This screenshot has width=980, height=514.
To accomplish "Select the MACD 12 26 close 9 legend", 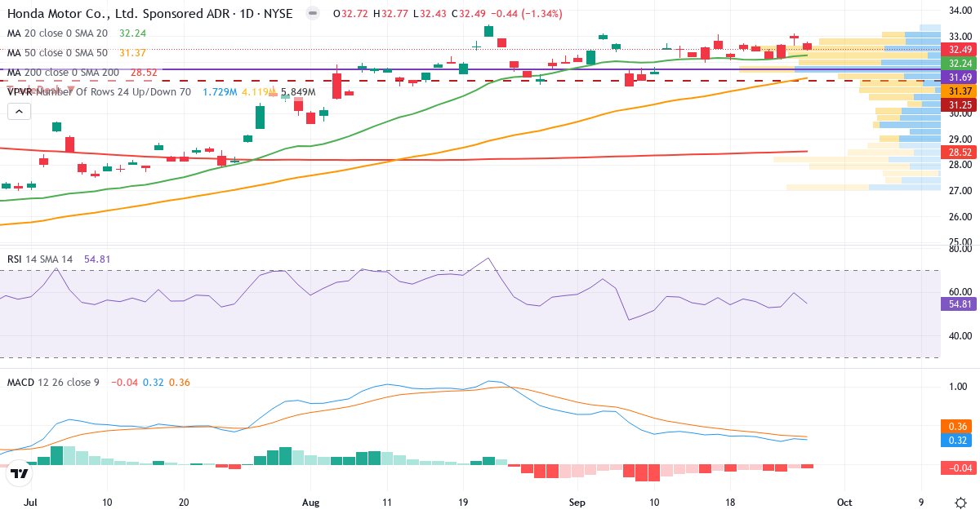I will [x=53, y=382].
